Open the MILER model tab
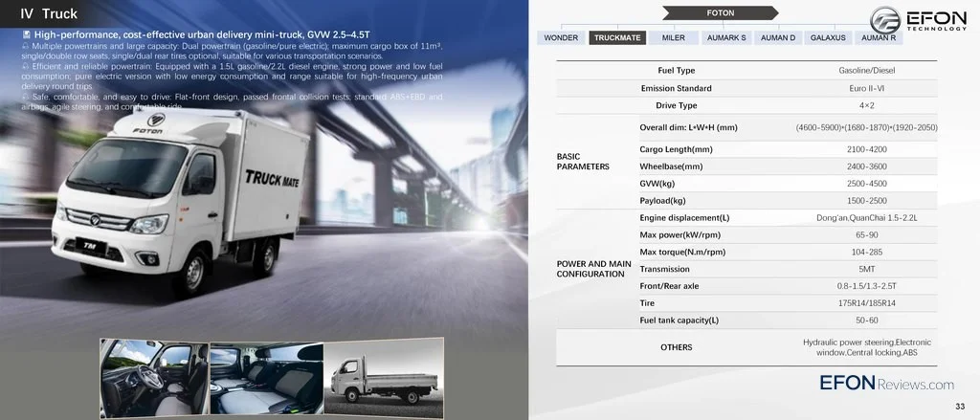This screenshot has height=420, width=980. (673, 37)
